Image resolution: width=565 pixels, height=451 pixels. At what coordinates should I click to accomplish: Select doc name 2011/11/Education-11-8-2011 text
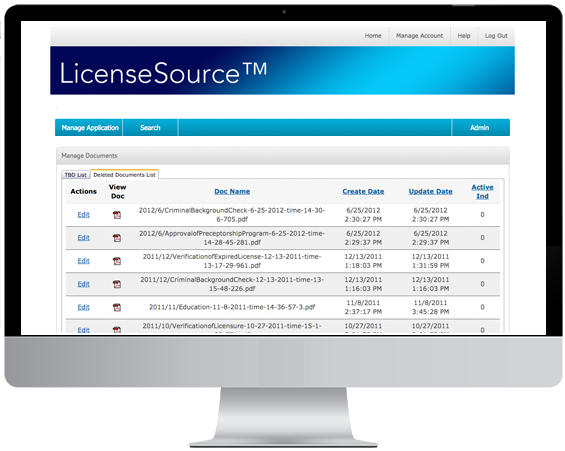pyautogui.click(x=232, y=307)
